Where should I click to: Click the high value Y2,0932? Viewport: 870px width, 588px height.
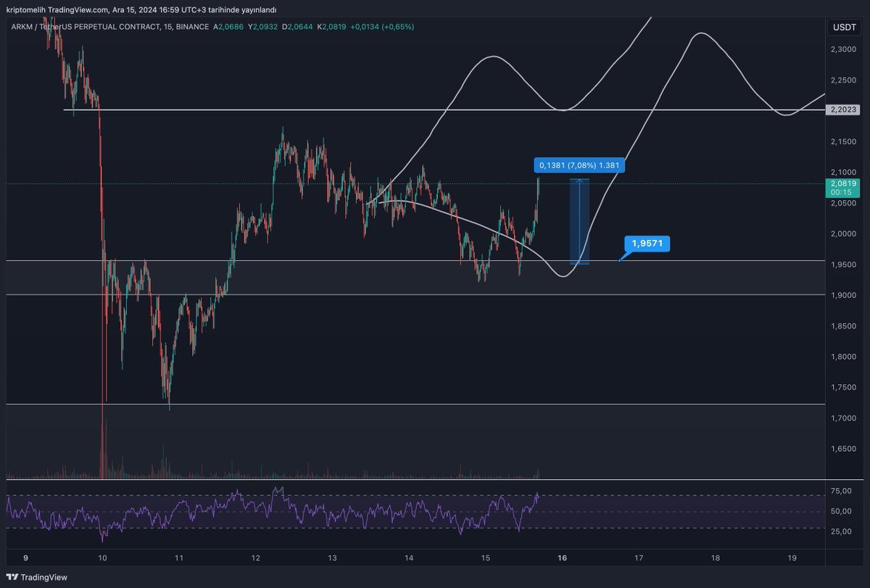coord(264,27)
